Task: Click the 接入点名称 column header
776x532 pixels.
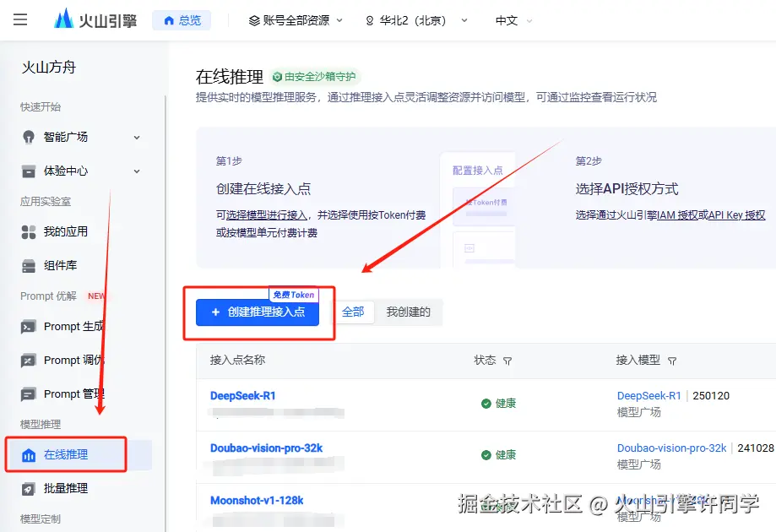Action: click(237, 361)
